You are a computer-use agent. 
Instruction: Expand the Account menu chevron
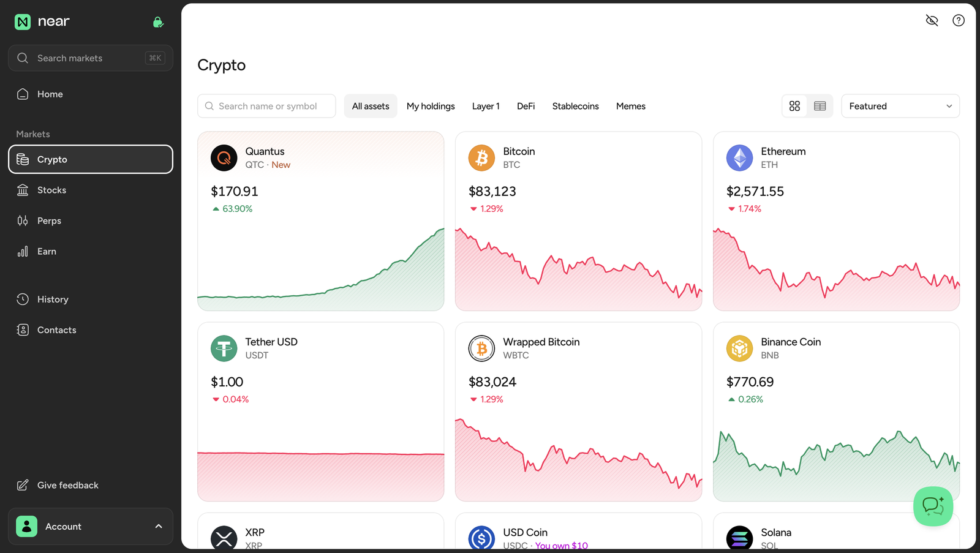[x=159, y=526]
